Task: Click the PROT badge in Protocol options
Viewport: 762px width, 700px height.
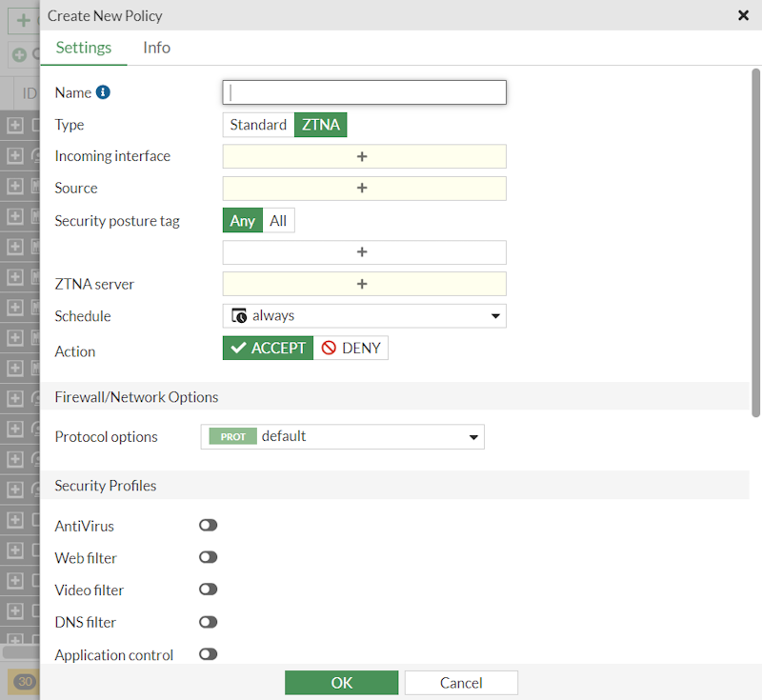Action: tap(231, 436)
